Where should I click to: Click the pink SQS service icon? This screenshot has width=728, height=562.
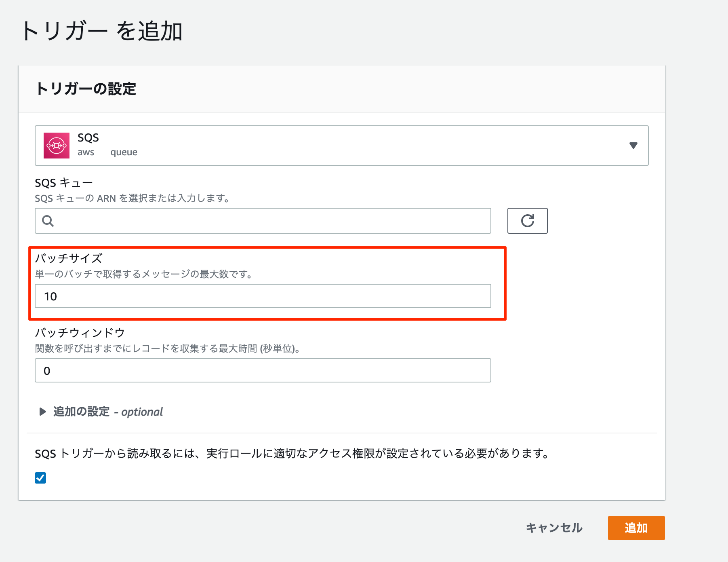[x=57, y=145]
